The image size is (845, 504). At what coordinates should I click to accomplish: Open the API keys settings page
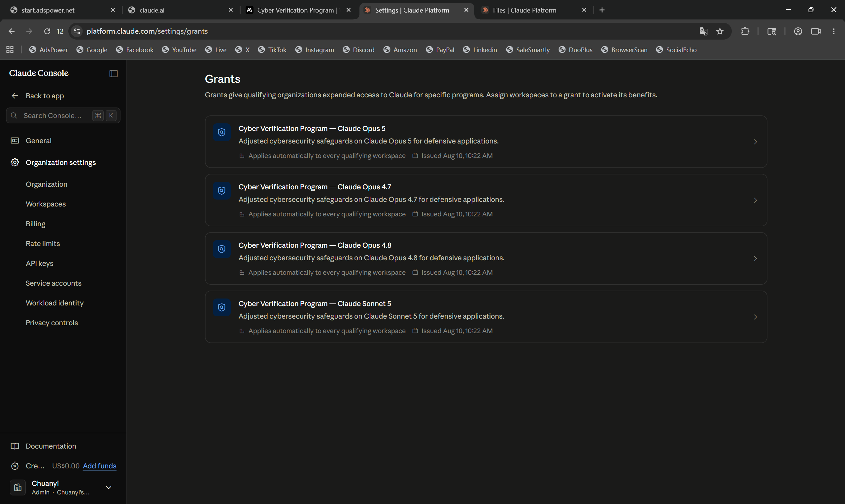pyautogui.click(x=39, y=263)
